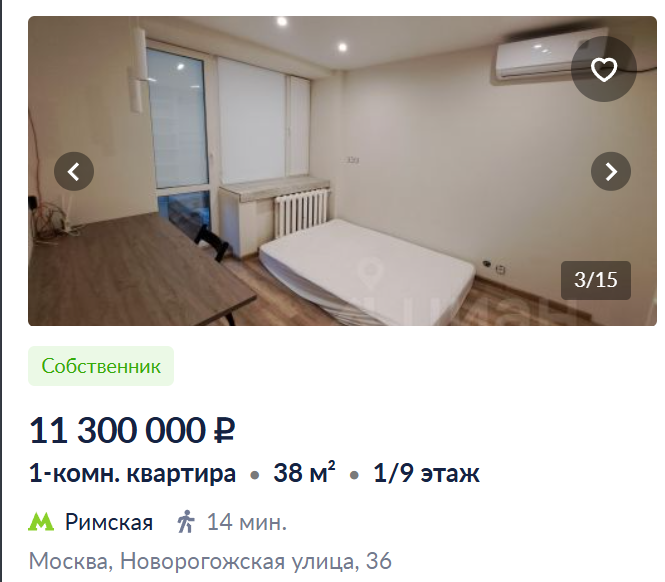Click house number 36 in address
This screenshot has height=582, width=665.
pos(378,561)
